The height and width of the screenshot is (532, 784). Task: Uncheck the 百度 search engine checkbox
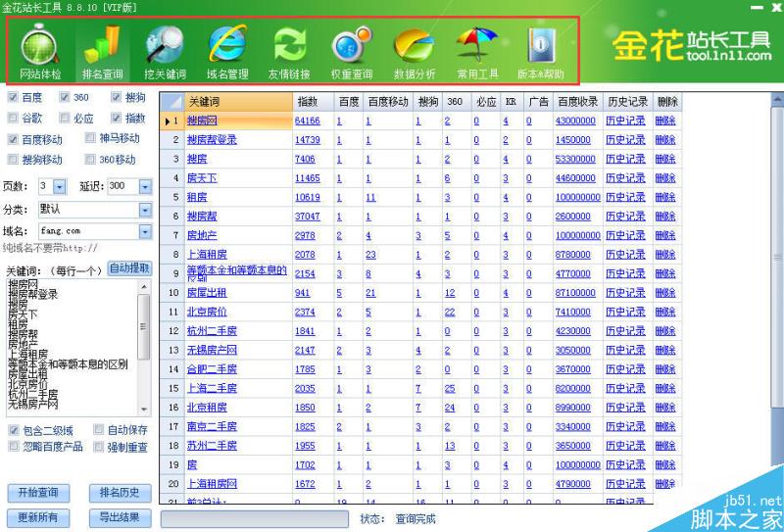[x=13, y=98]
